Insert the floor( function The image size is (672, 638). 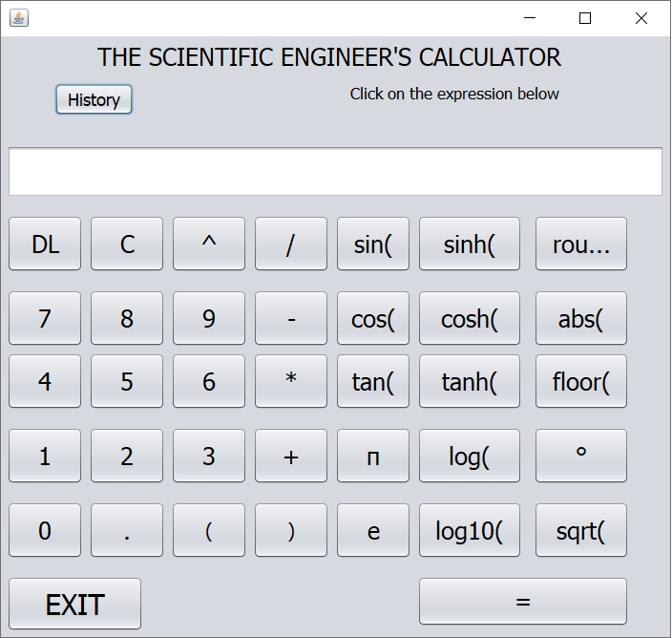click(580, 381)
